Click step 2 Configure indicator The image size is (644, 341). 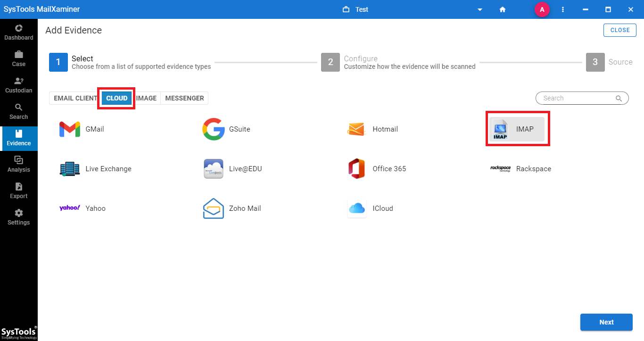tap(330, 62)
